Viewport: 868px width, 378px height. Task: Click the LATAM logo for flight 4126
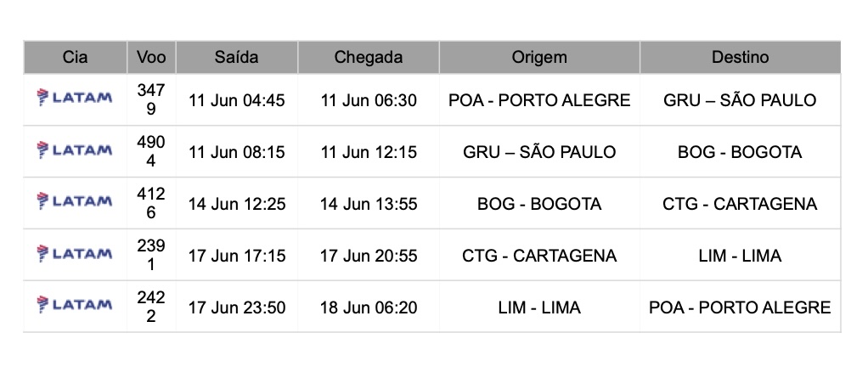[75, 202]
